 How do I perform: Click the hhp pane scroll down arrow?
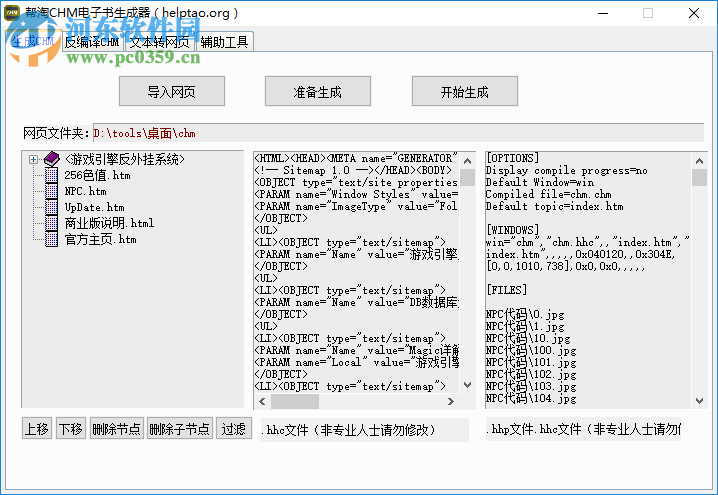coord(699,401)
